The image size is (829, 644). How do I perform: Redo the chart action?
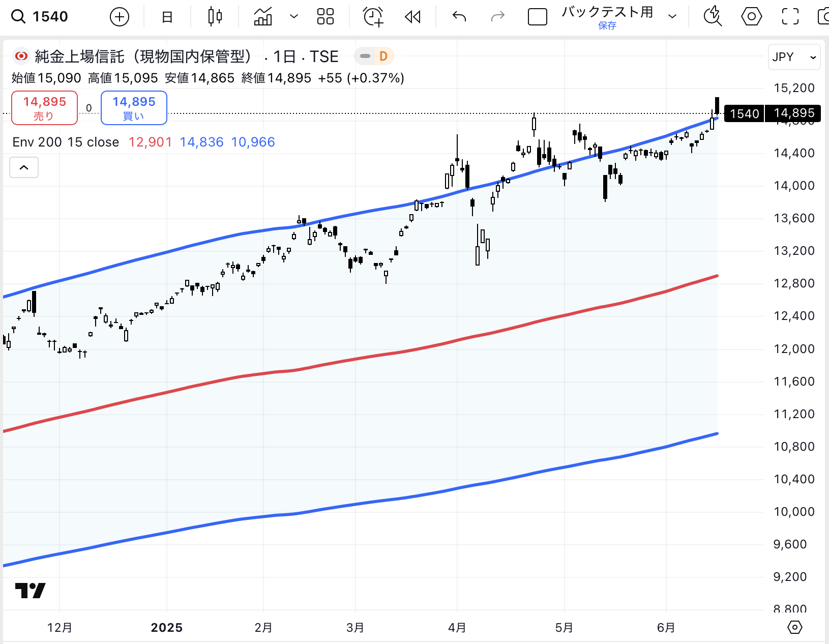pos(497,17)
